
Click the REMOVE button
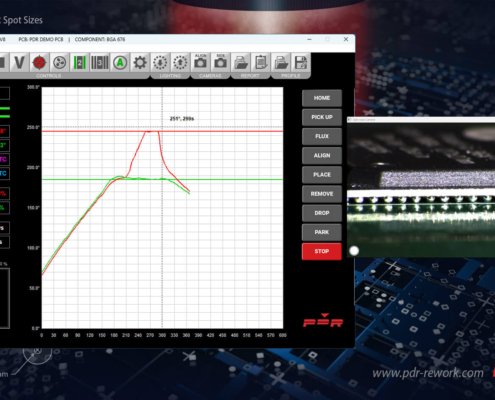pos(322,194)
